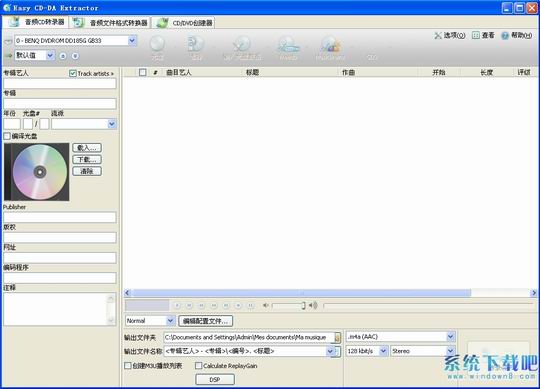This screenshot has height=389, width=540.
Task: Open the .m4a (AAC) format dropdown
Action: (451, 337)
